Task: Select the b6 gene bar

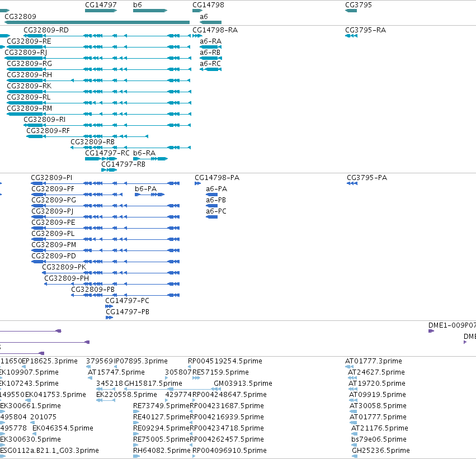Action: [x=150, y=11]
